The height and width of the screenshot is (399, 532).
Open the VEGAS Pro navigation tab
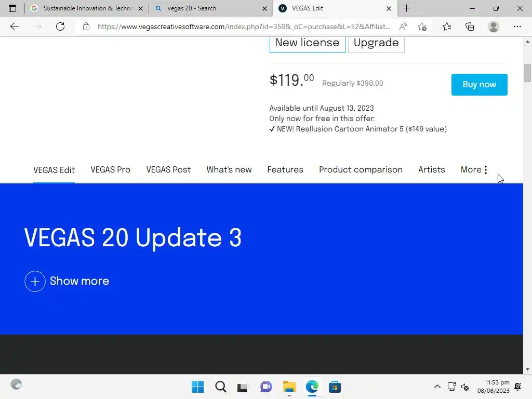coord(110,170)
